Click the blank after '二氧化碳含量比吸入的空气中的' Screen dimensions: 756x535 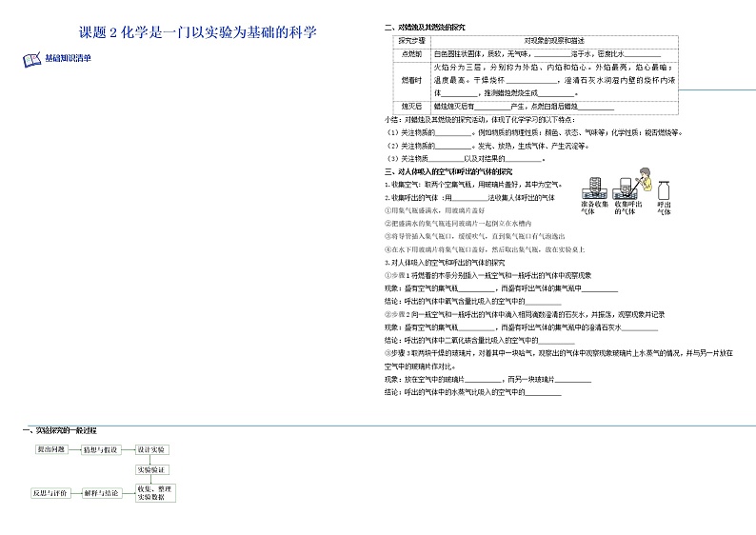[x=556, y=342]
